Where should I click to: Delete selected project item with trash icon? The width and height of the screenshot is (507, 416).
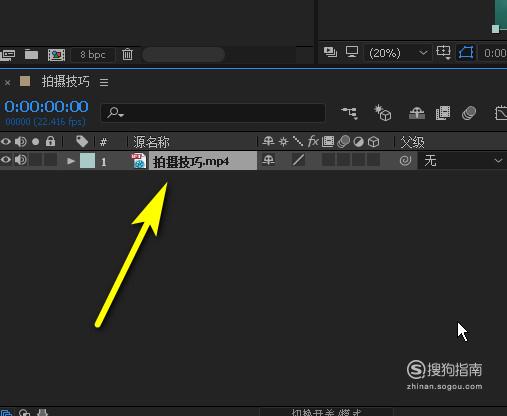[127, 54]
